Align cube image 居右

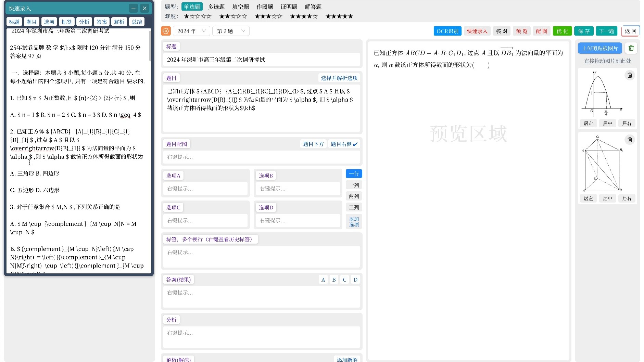click(627, 198)
